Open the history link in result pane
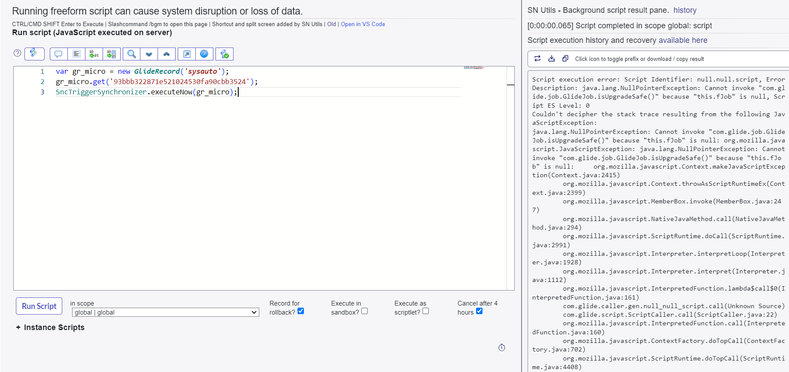This screenshot has height=372, width=789. coord(685,10)
